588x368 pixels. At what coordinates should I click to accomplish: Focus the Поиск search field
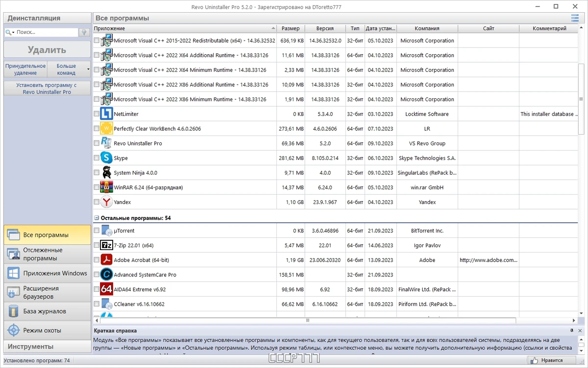(x=42, y=32)
